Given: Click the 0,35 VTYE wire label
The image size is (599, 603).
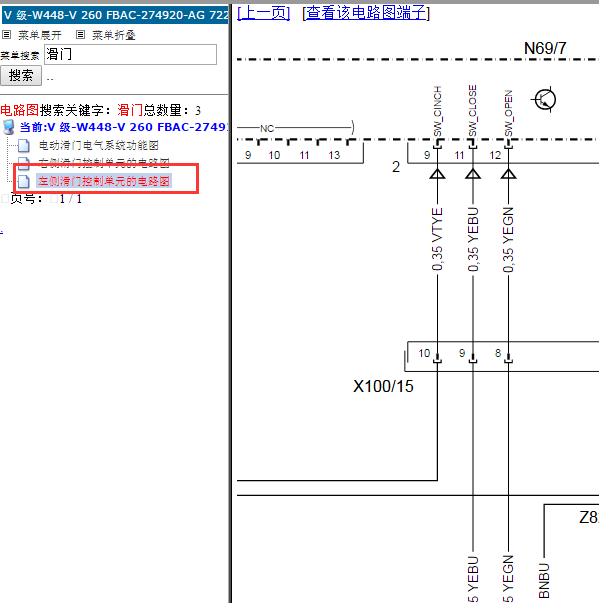Looking at the screenshot, I should tap(438, 239).
